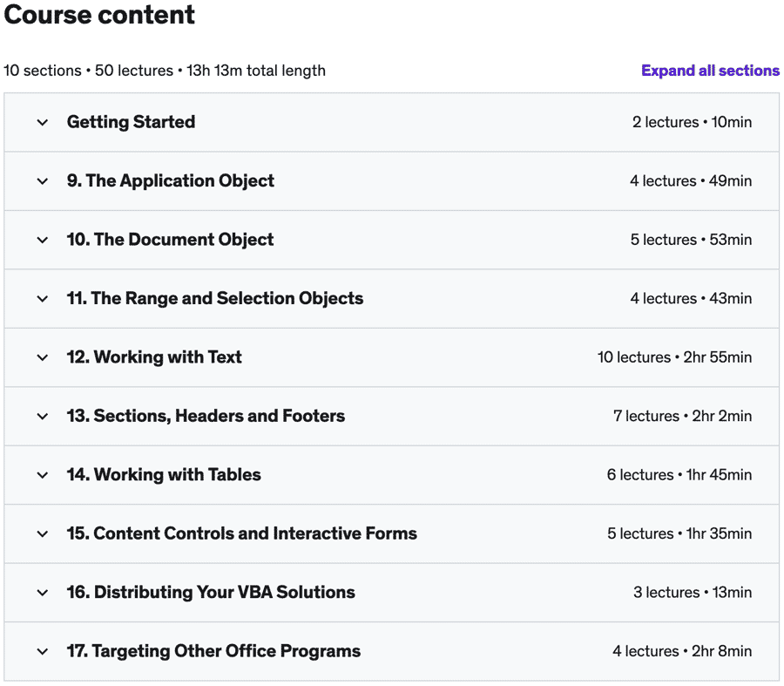Image resolution: width=784 pixels, height=686 pixels.
Task: Open the 12. Working with Text title
Action: (154, 357)
